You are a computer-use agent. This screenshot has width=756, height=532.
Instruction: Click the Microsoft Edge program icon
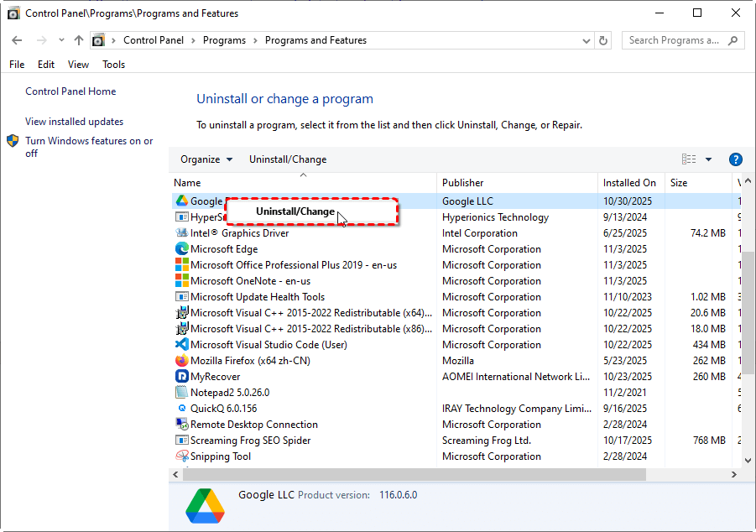(x=181, y=249)
